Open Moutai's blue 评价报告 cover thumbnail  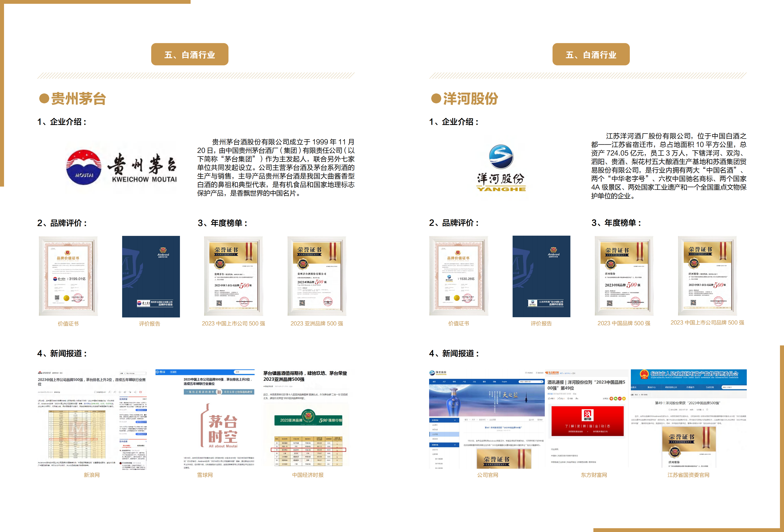point(151,276)
